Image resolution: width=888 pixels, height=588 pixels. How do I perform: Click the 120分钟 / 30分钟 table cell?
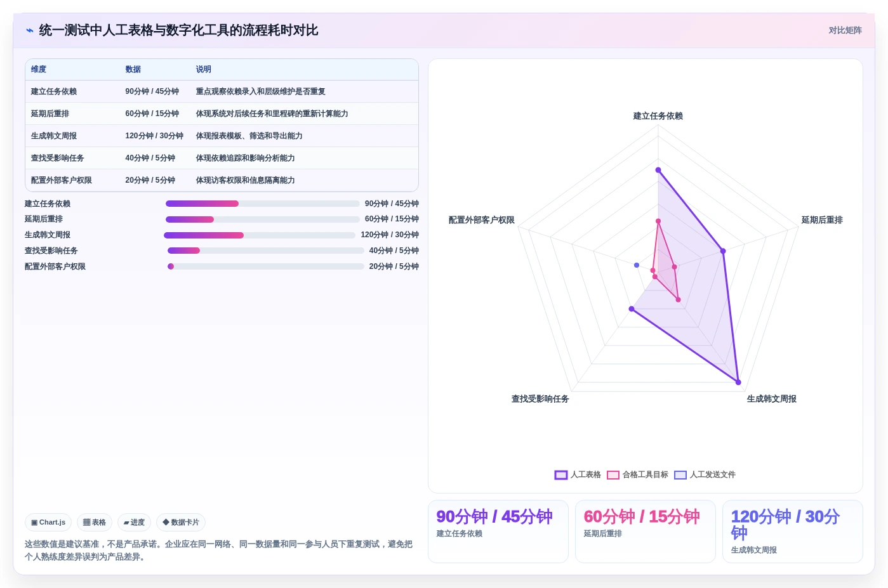154,136
